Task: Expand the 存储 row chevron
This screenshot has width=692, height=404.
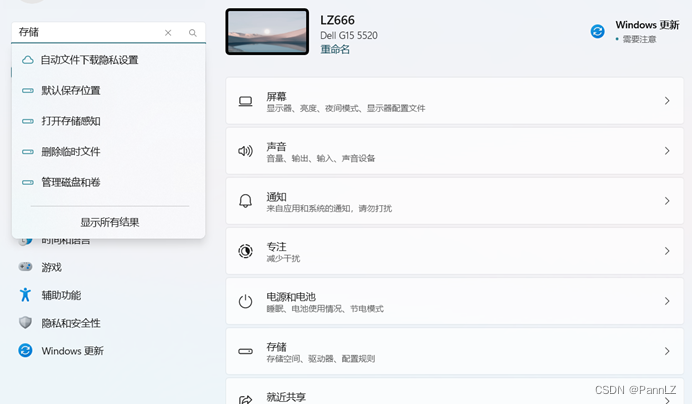Action: [667, 351]
